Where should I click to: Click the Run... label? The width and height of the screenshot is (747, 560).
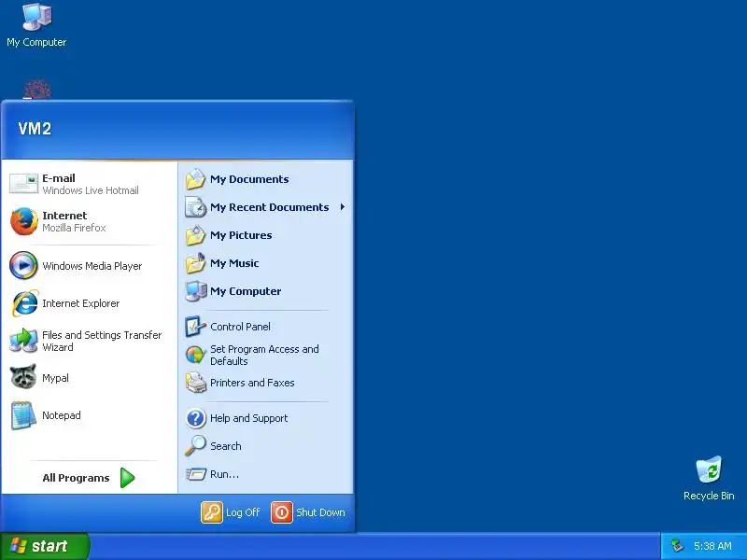[224, 474]
